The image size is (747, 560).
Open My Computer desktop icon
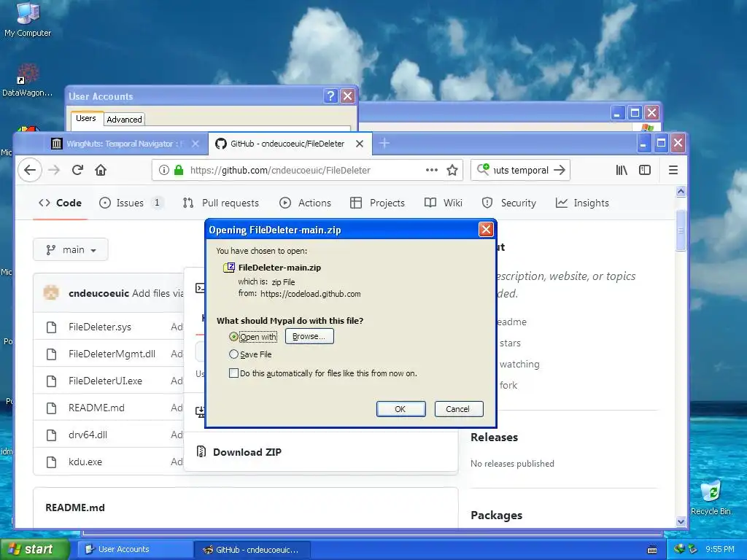(x=28, y=20)
